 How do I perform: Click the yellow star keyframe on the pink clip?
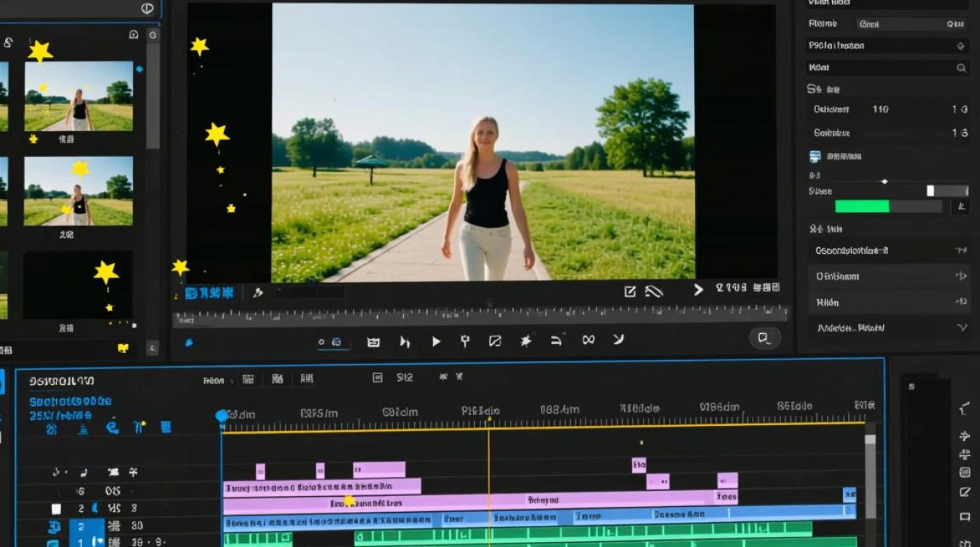(x=349, y=500)
